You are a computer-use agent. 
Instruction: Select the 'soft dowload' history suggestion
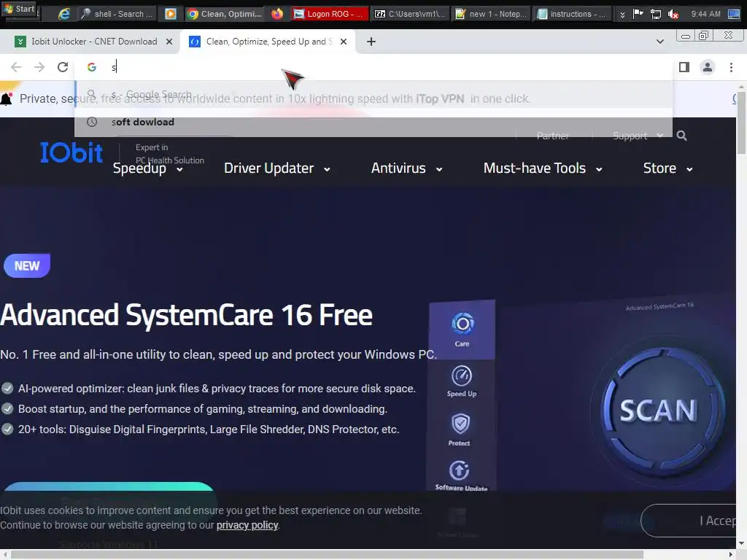[373, 122]
